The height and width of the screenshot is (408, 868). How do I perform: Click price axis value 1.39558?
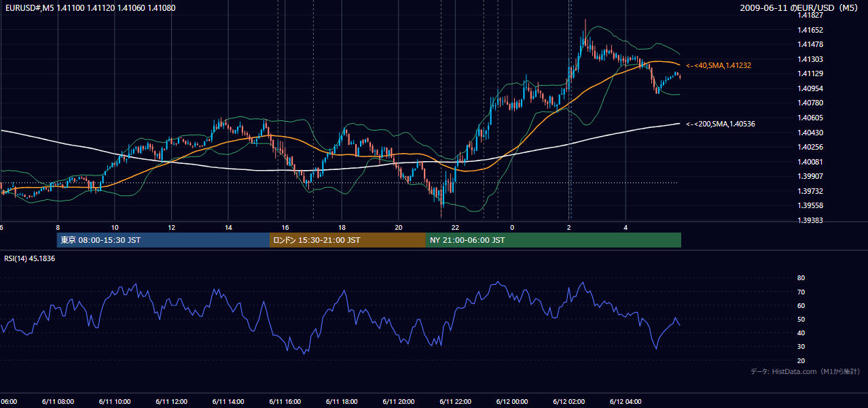coord(811,205)
